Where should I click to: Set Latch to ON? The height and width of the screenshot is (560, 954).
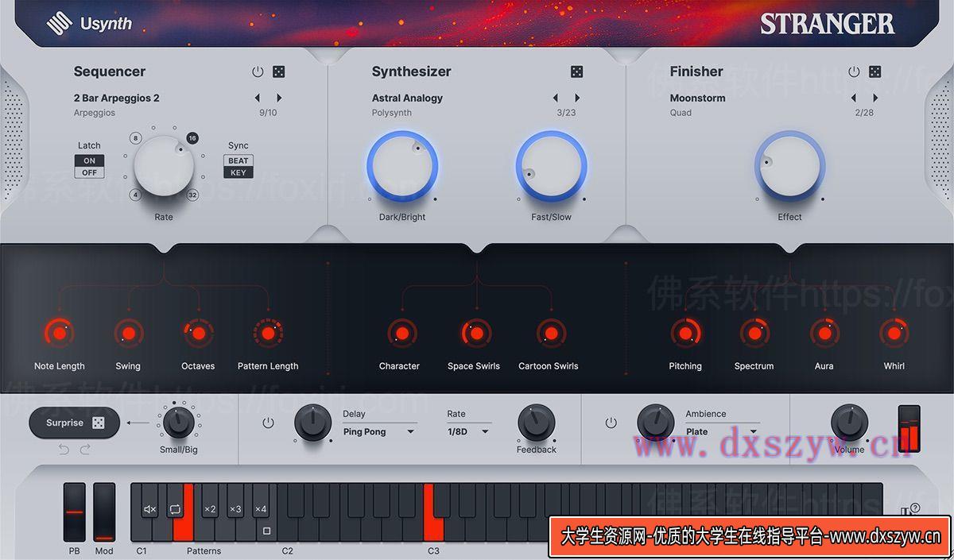(89, 160)
